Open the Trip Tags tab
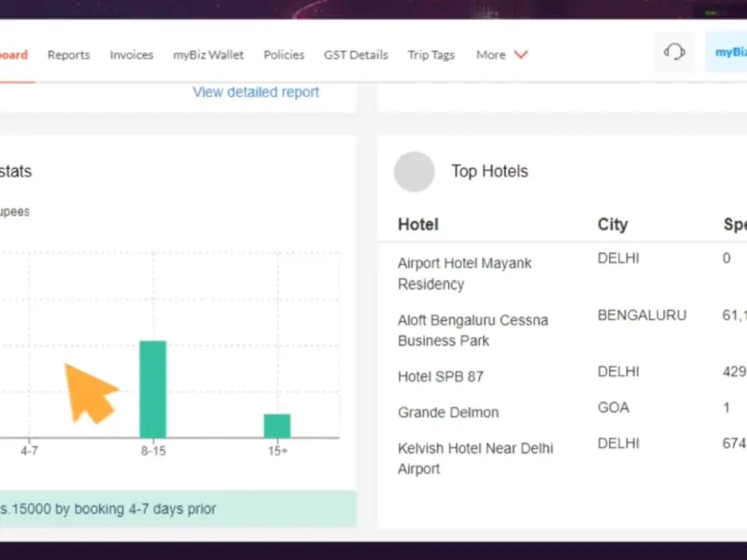This screenshot has height=560, width=747. pyautogui.click(x=431, y=55)
